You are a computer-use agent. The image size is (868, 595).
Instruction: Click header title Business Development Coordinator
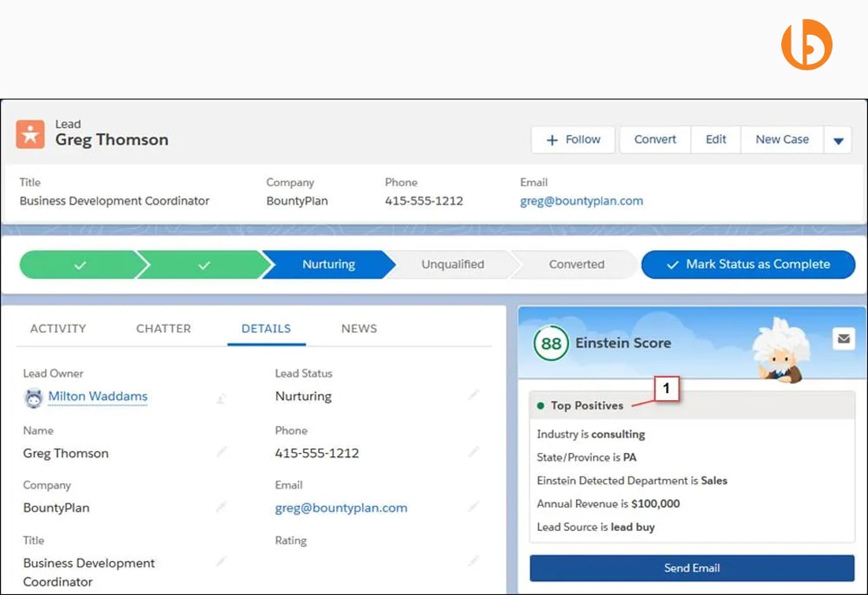tap(114, 201)
